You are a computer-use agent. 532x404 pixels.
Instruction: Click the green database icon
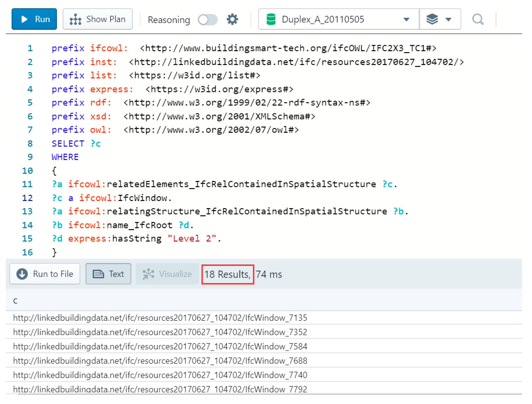(271, 19)
